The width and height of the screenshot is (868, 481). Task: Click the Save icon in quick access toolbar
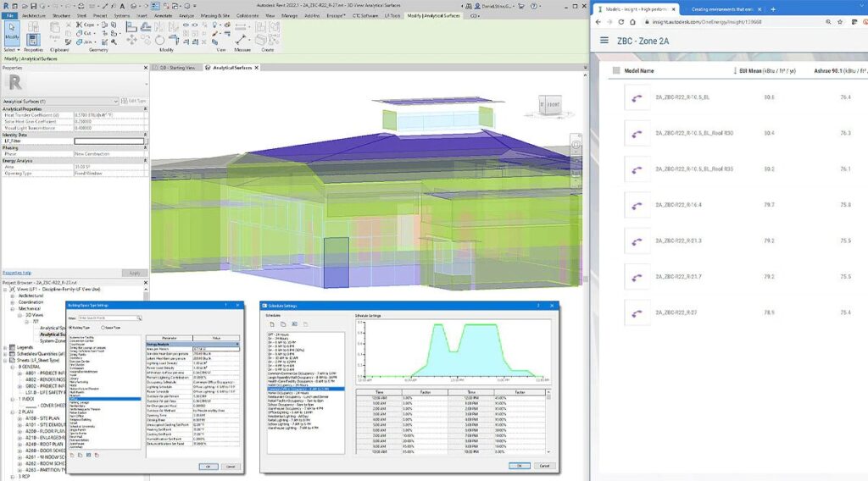pyautogui.click(x=34, y=6)
